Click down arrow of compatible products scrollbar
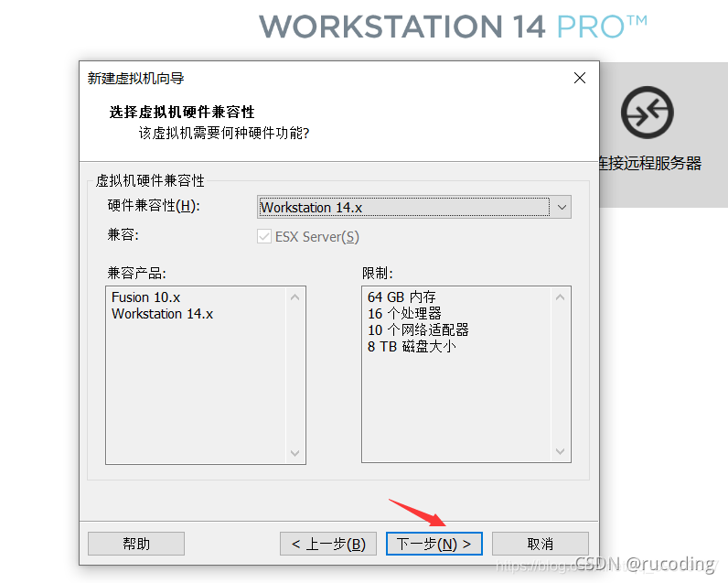Image resolution: width=728 pixels, height=583 pixels. coord(294,453)
